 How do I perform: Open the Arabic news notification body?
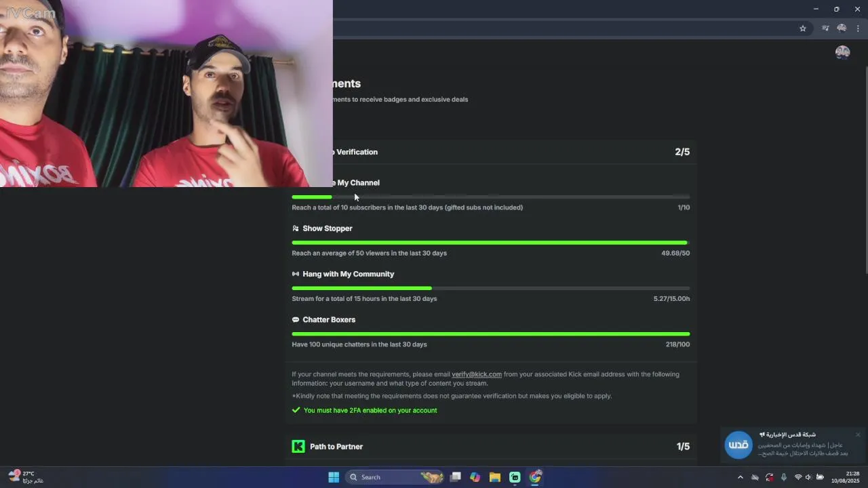tap(803, 449)
